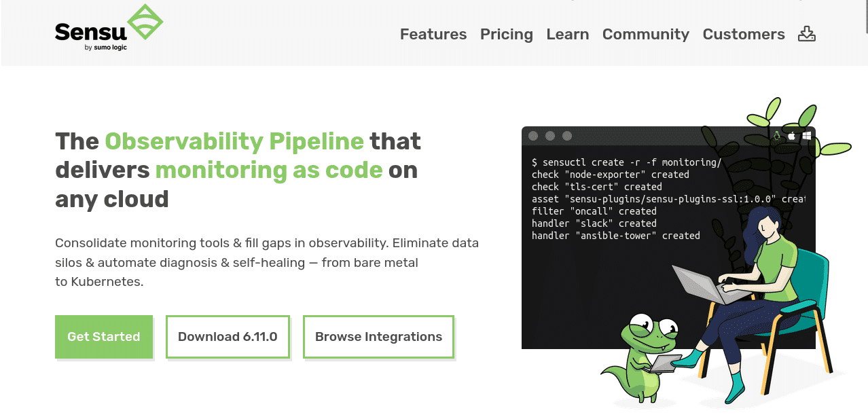The width and height of the screenshot is (868, 417).
Task: Open the Features menu
Action: click(x=433, y=34)
